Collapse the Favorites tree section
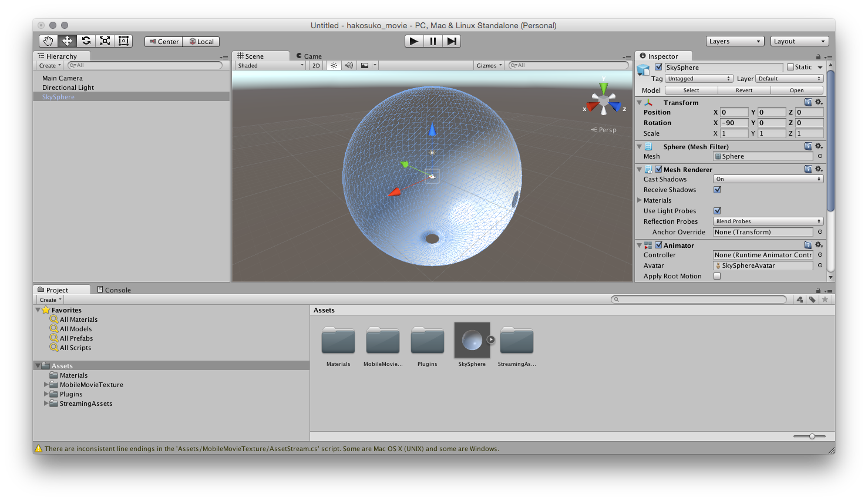Image resolution: width=868 pixels, height=501 pixels. click(x=38, y=310)
